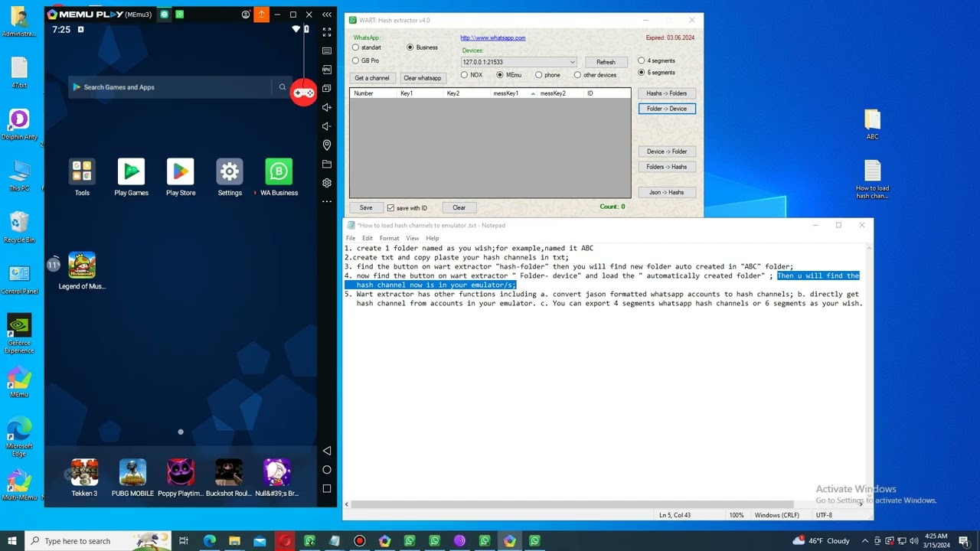The image size is (980, 551).
Task: Click the search magnifier in MEmu search bar
Action: [x=283, y=87]
